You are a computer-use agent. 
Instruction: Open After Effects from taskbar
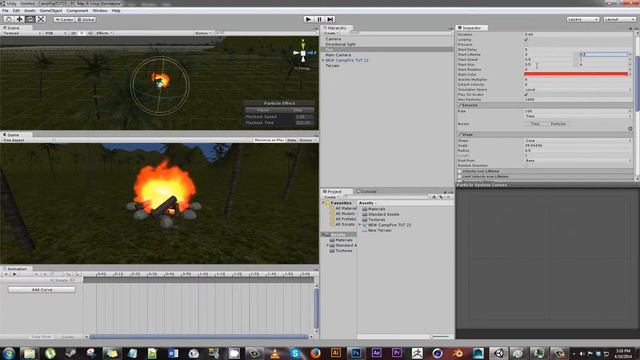(376, 353)
